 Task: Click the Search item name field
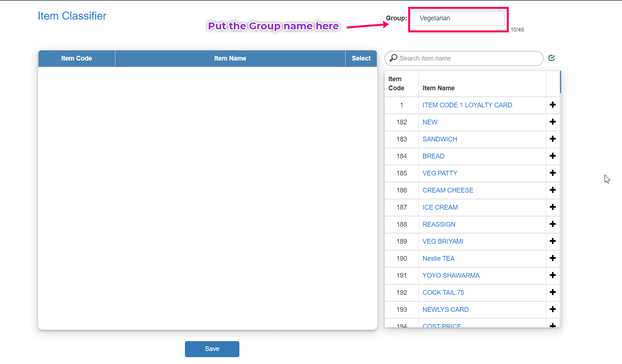468,58
